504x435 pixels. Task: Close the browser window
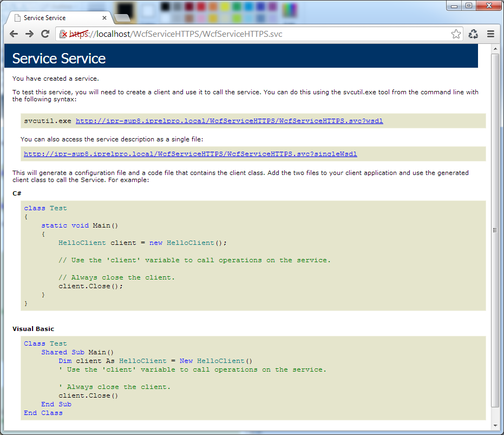(489, 6)
